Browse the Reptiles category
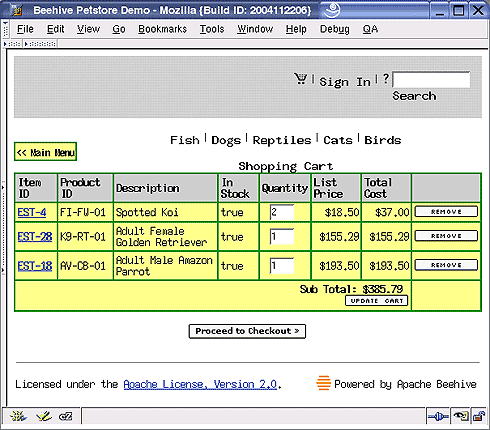Viewport: 490px width, 430px height. click(282, 140)
